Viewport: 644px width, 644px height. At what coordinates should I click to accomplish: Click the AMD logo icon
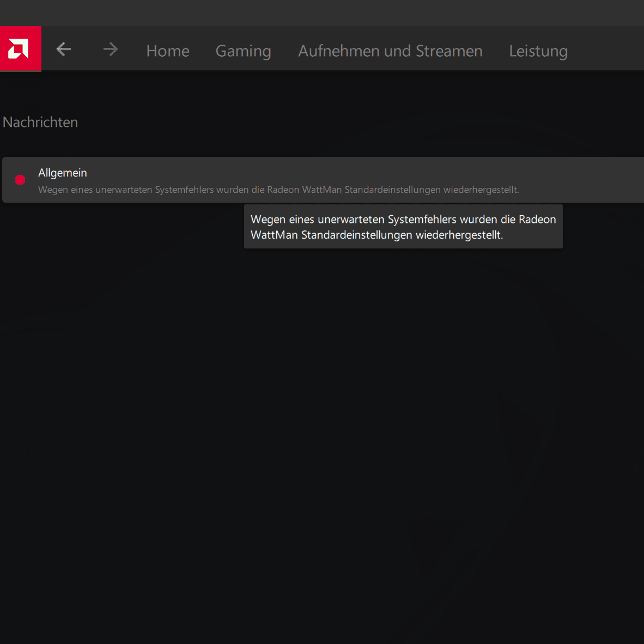[x=21, y=49]
